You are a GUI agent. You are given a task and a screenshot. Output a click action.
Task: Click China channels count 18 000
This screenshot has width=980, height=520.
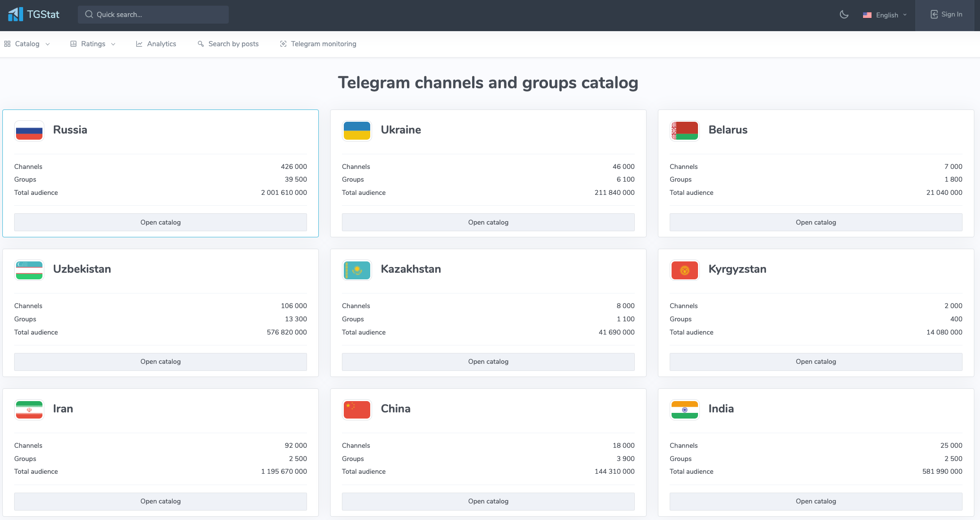pos(623,445)
